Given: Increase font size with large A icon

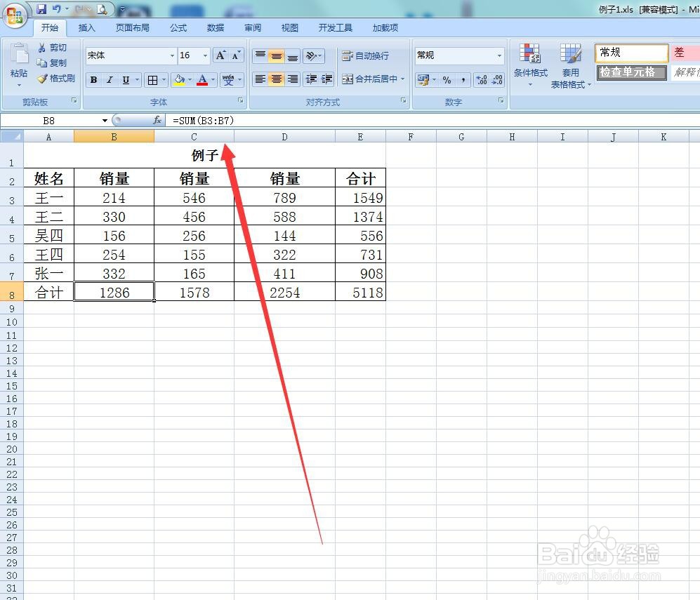Looking at the screenshot, I should pyautogui.click(x=220, y=55).
